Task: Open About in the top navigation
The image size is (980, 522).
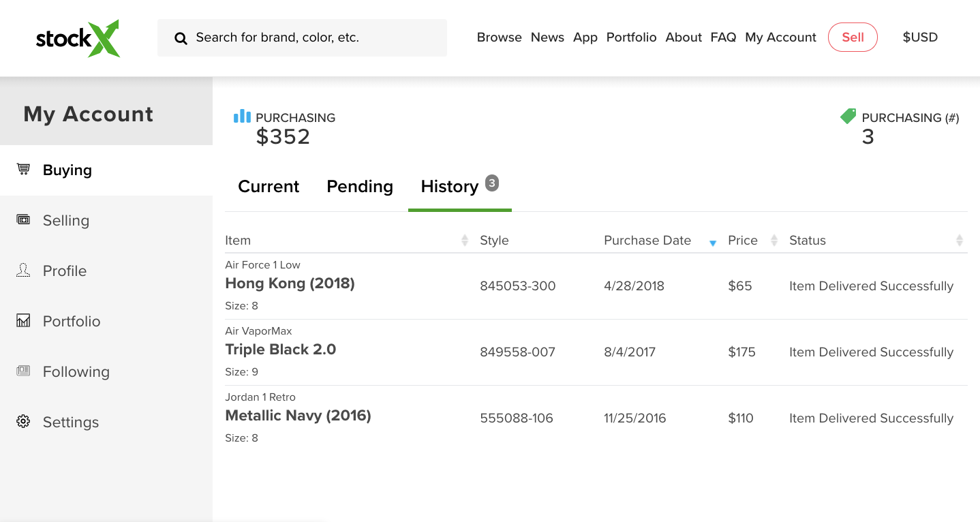Action: coord(684,37)
